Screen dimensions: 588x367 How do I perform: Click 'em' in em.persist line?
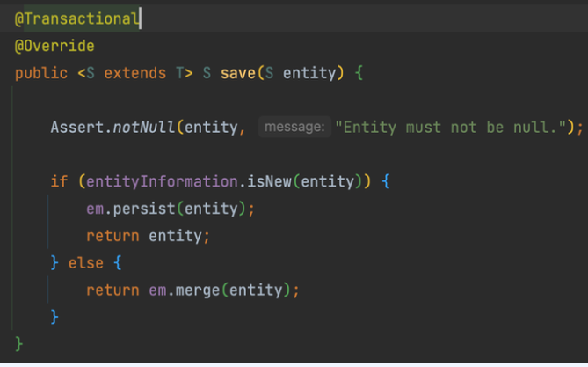pyautogui.click(x=95, y=209)
